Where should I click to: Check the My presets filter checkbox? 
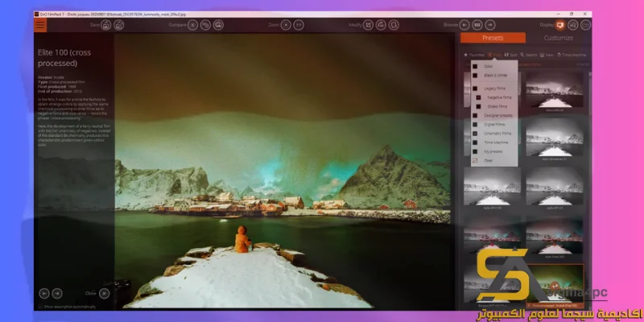(475, 151)
